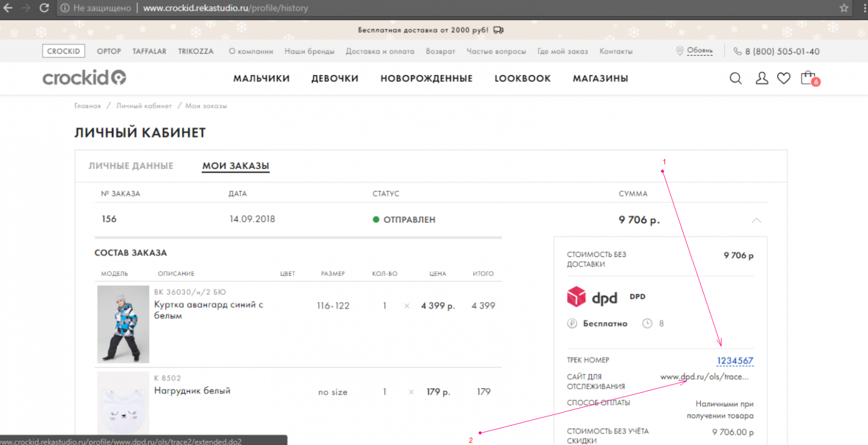Open the jacket product thumbnail
Image resolution: width=868 pixels, height=445 pixels.
(x=123, y=324)
